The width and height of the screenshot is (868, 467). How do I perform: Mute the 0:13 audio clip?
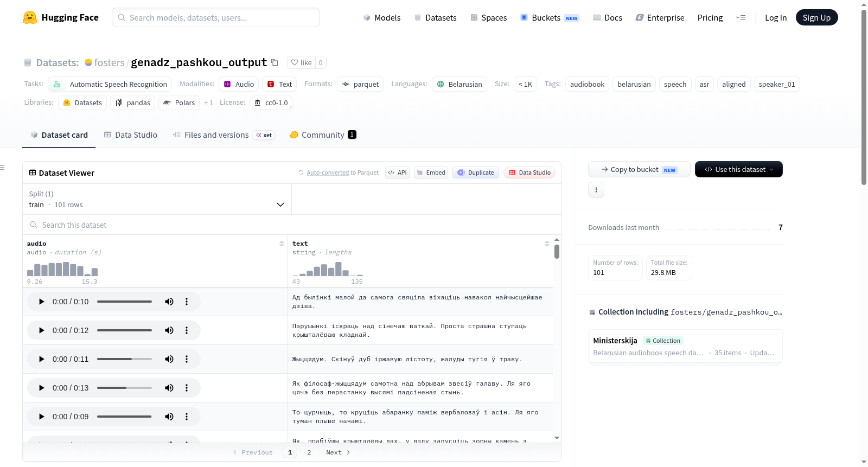[169, 388]
